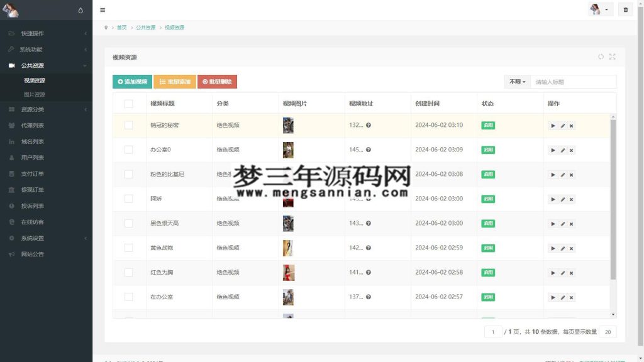The height and width of the screenshot is (362, 644).
Task: Select the play preview icon for 锅冠的秘密
Action: pyautogui.click(x=552, y=125)
